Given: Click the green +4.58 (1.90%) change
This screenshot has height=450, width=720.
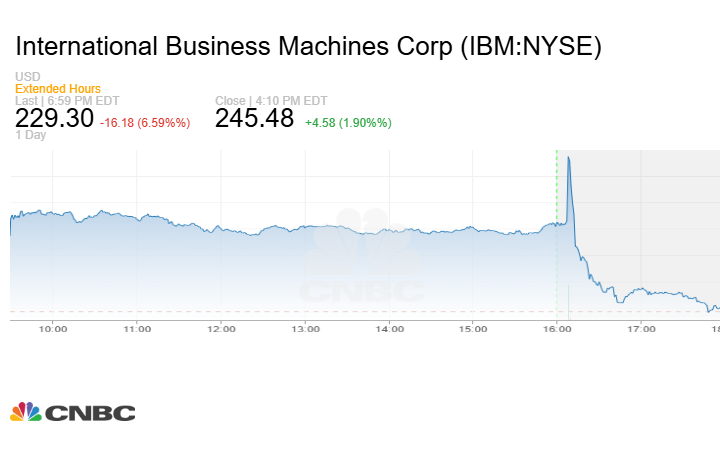Looking at the screenshot, I should (x=348, y=123).
